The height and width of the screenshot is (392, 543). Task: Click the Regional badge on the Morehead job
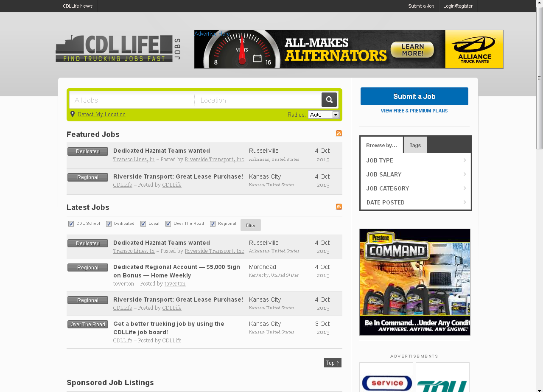(88, 268)
